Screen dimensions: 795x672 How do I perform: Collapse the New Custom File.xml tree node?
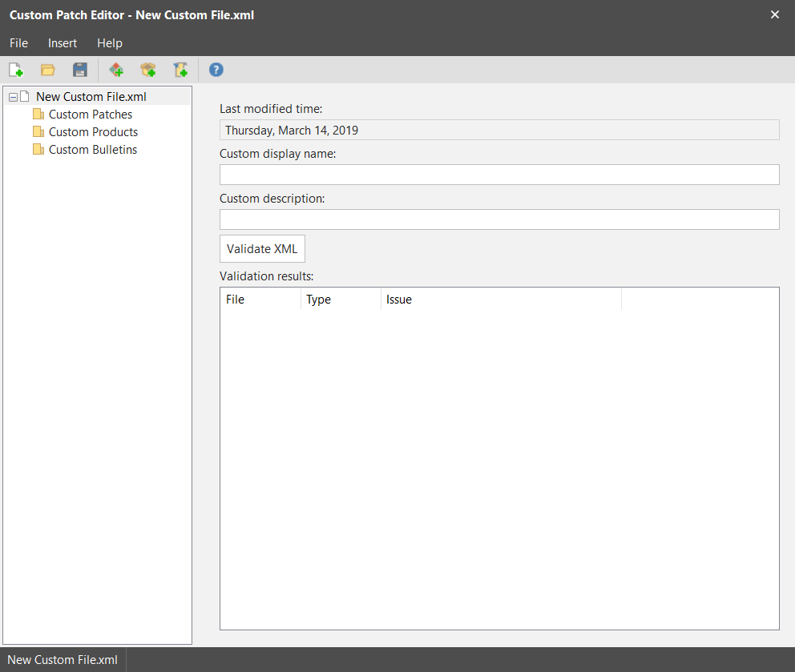[12, 95]
